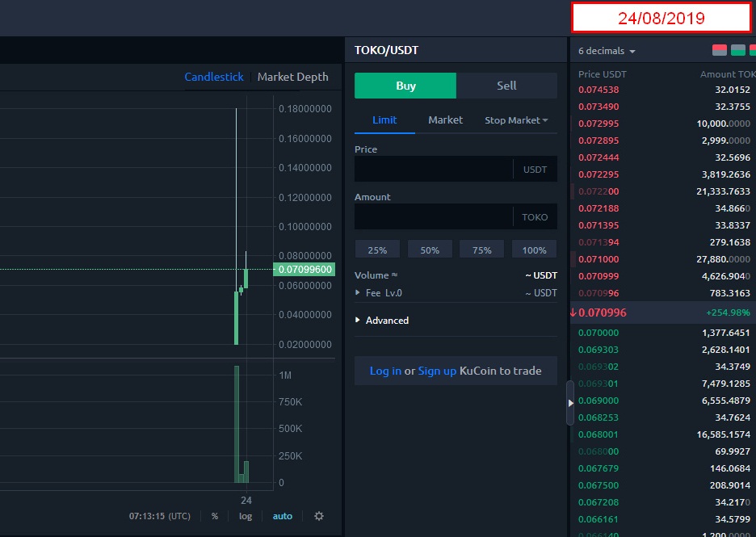
Task: Select buy order price 0.069303
Action: [x=598, y=350]
